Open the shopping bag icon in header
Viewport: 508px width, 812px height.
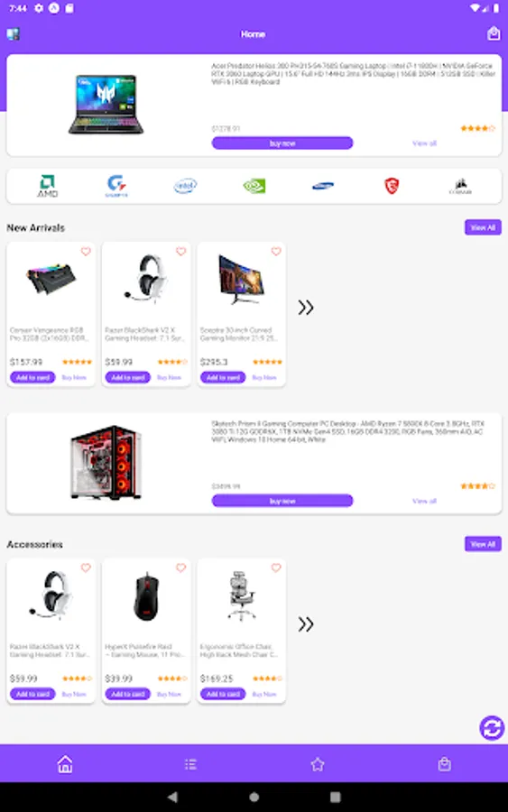[x=494, y=33]
